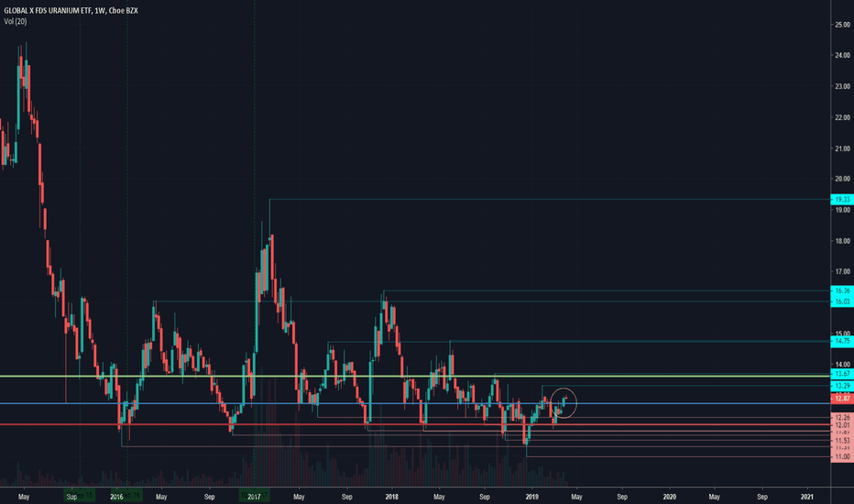Click the 2018 label on time axis

[391, 497]
